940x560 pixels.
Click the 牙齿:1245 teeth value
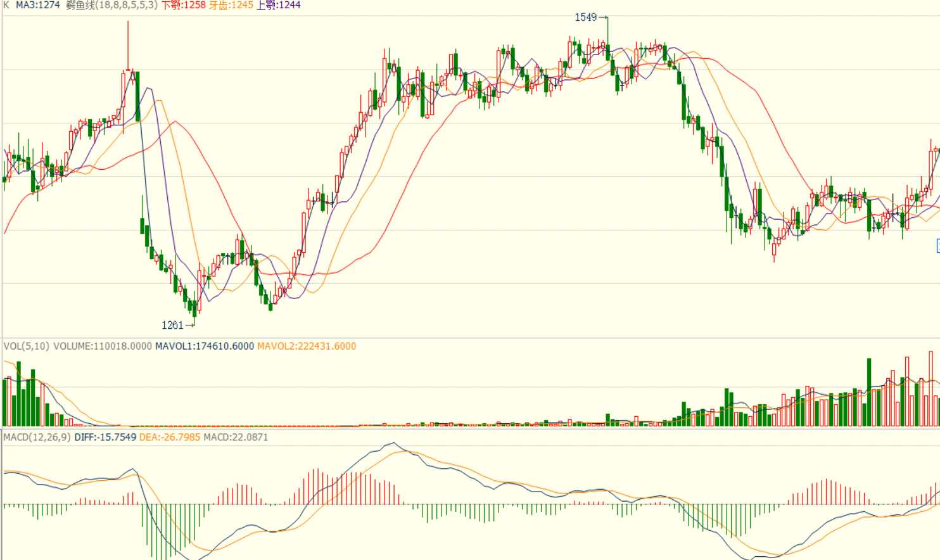pos(231,5)
